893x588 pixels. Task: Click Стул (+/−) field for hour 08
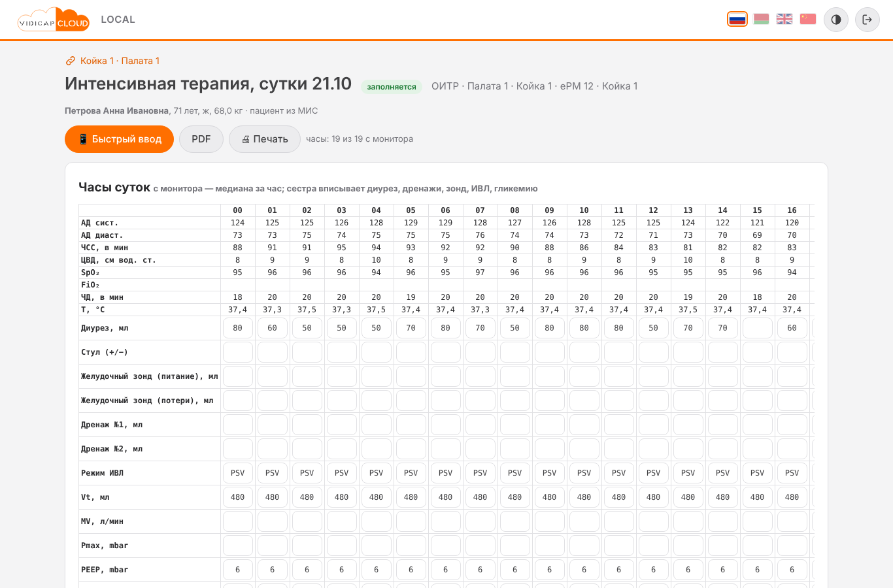[515, 352]
